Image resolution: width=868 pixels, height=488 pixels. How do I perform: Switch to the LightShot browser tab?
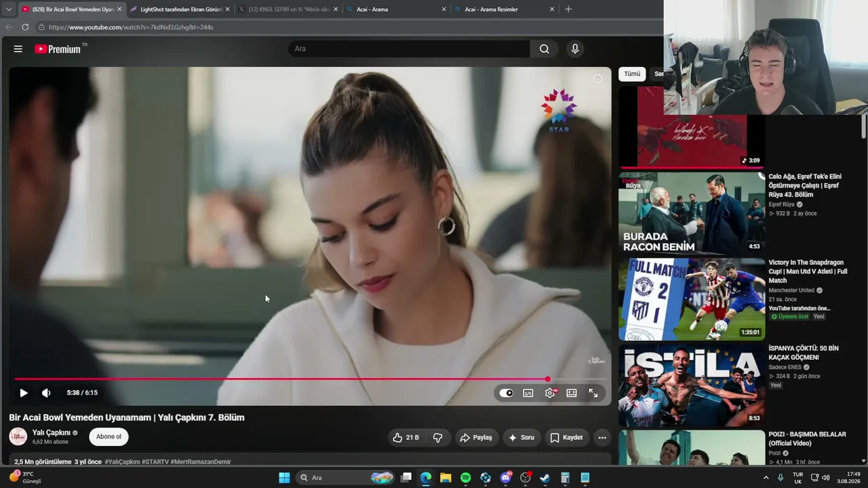[x=180, y=9]
